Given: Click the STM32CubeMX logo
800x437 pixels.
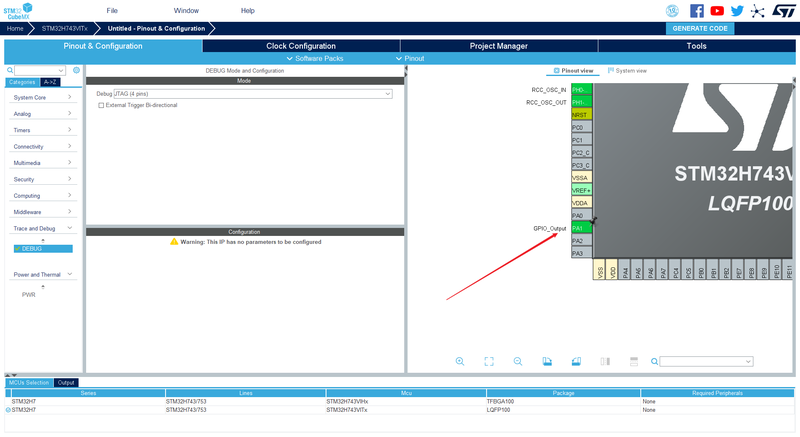Looking at the screenshot, I should (18, 11).
